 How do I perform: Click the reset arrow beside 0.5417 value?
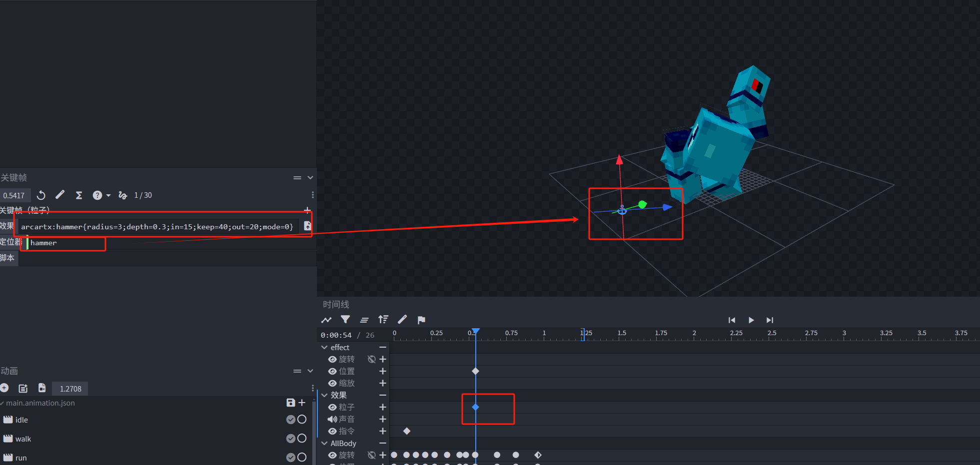click(41, 195)
